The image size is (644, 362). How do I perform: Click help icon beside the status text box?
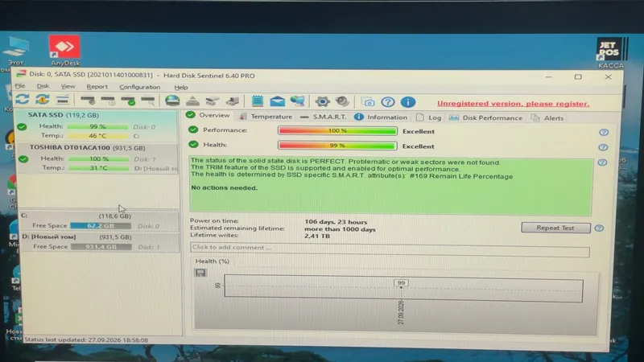click(x=602, y=162)
